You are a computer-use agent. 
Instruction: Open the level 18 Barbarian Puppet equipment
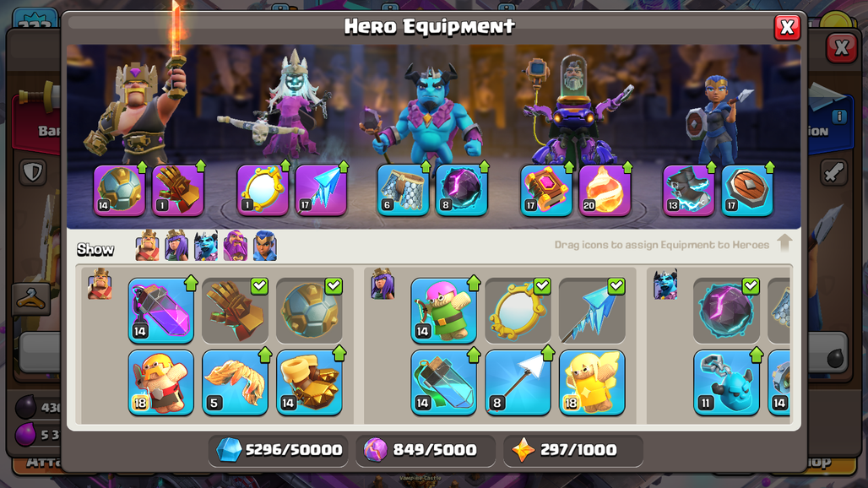pos(161,382)
